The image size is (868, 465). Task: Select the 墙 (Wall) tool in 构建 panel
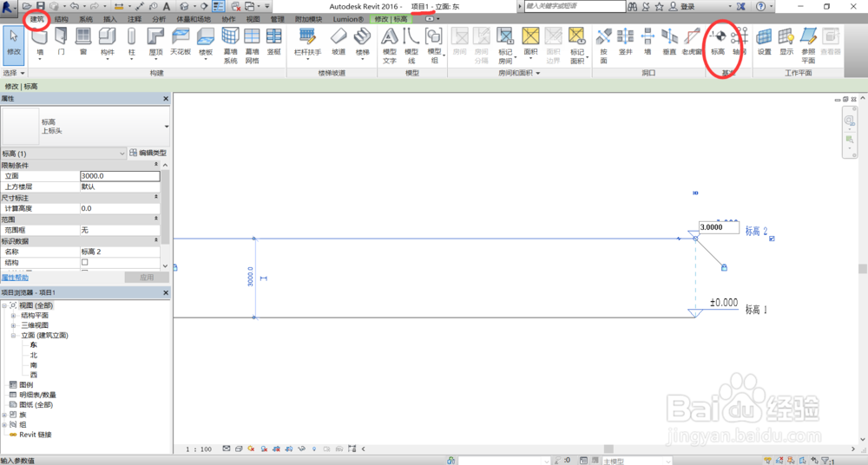coord(40,43)
